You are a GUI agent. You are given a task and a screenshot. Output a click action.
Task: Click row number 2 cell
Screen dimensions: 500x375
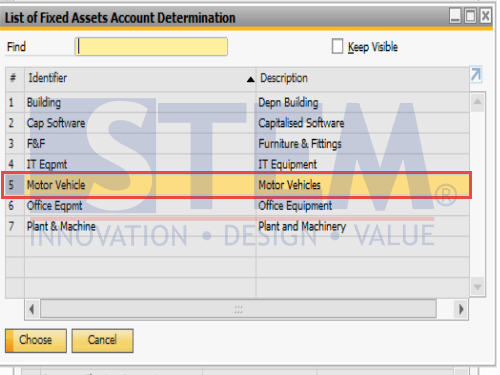coord(15,123)
